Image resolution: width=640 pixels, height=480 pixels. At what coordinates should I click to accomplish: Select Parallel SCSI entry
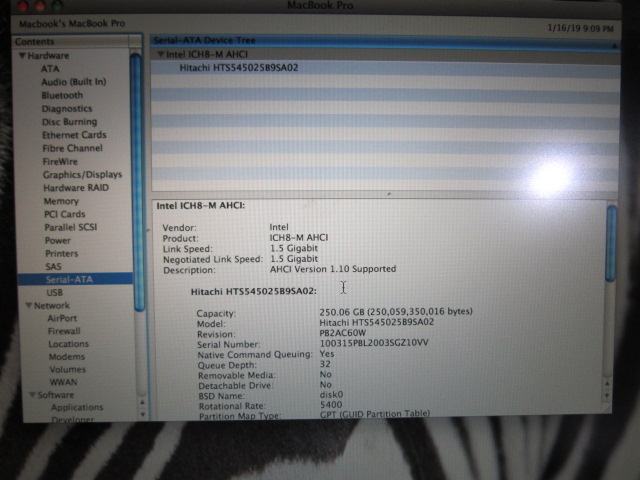click(x=71, y=227)
